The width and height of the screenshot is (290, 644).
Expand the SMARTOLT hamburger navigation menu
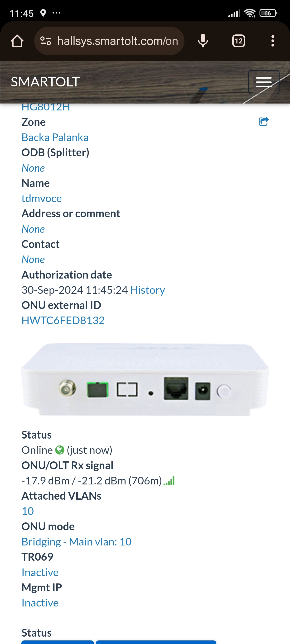[264, 82]
